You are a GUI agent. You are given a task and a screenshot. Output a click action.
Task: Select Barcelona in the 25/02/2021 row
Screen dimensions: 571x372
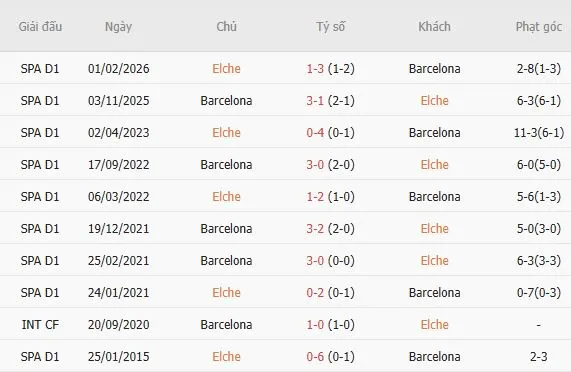(226, 261)
